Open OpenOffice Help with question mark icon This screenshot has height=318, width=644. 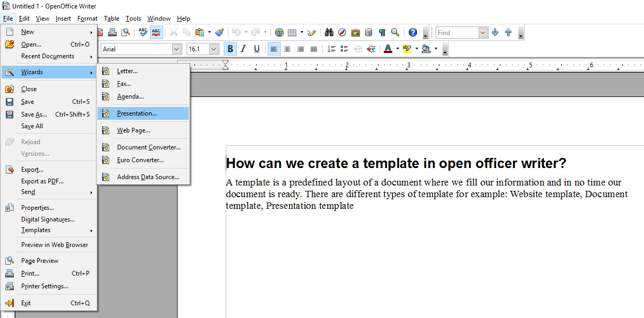[412, 32]
